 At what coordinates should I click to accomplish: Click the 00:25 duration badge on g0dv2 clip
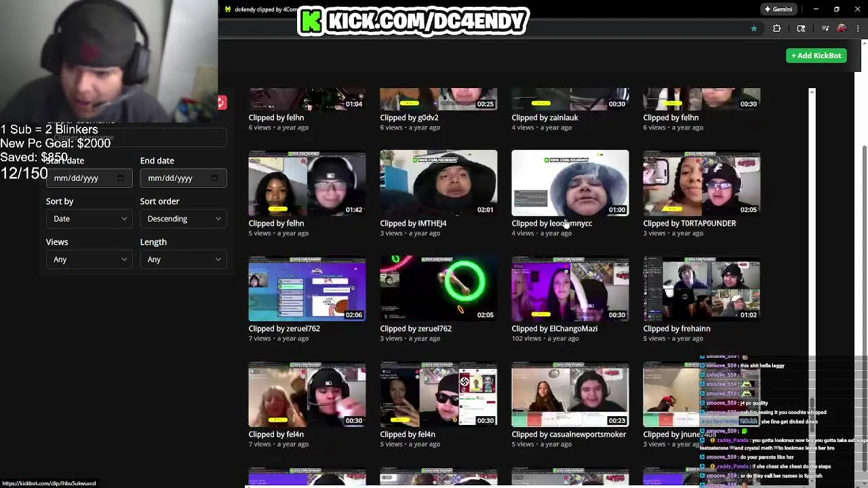(485, 104)
